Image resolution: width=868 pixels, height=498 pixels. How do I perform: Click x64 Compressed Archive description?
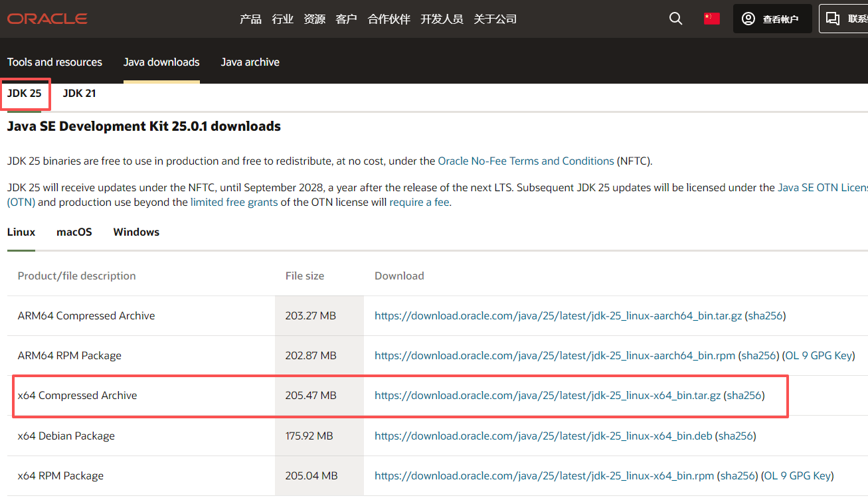pyautogui.click(x=77, y=396)
